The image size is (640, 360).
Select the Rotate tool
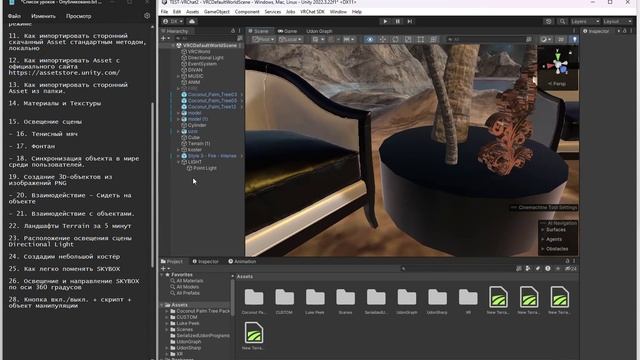pos(395,39)
